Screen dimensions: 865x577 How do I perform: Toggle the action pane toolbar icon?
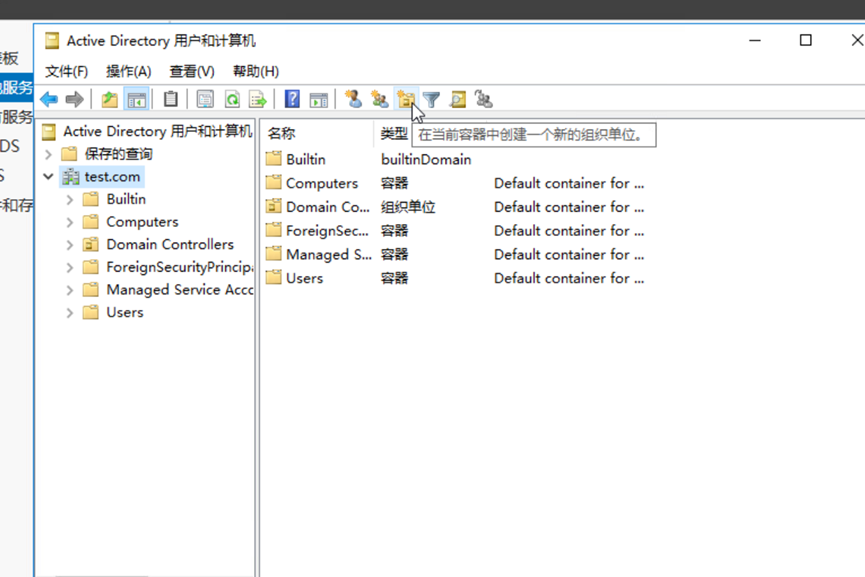click(318, 99)
